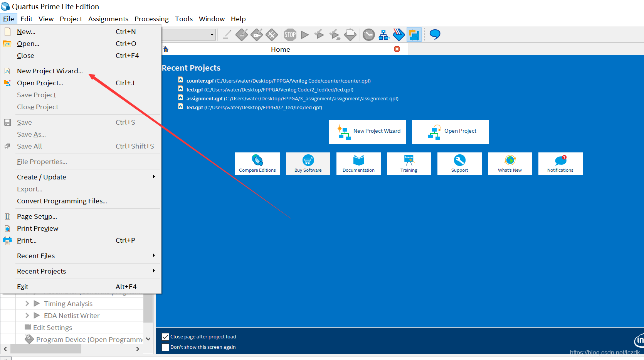The width and height of the screenshot is (644, 360).
Task: Expand Timing Analysis task node
Action: tap(27, 304)
